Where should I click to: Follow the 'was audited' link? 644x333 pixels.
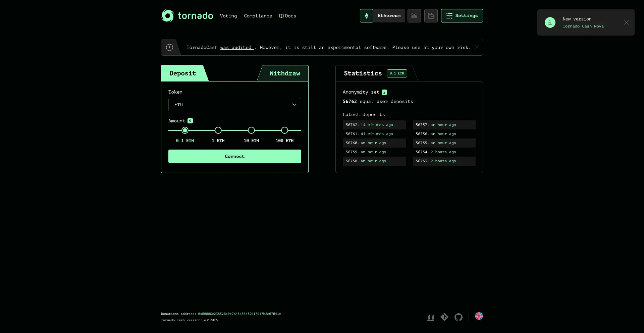[x=237, y=48]
